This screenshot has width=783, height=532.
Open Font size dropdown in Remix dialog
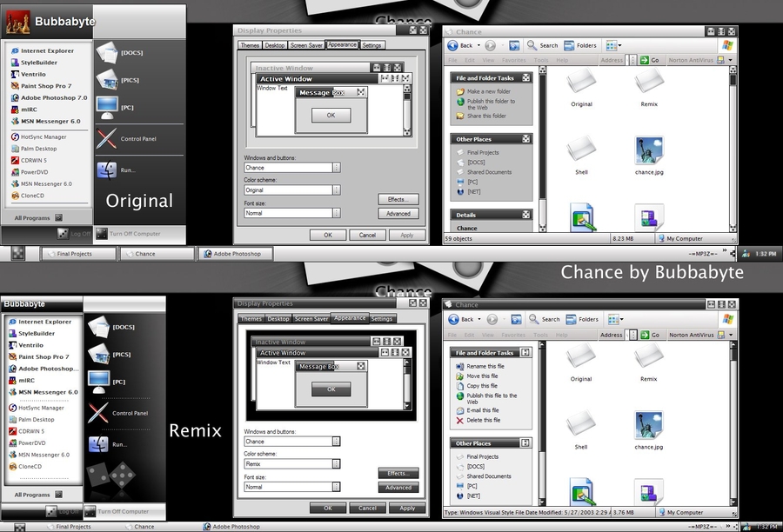click(x=337, y=487)
